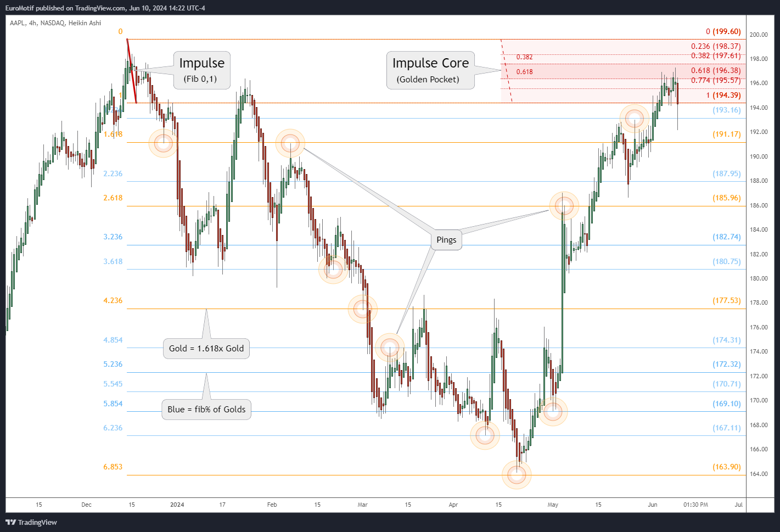Click the late-December ping on the 1.618 line

163,143
